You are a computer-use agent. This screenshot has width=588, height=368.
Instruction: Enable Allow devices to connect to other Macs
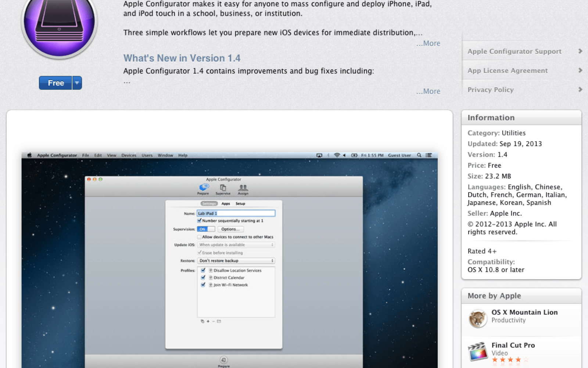click(x=200, y=237)
